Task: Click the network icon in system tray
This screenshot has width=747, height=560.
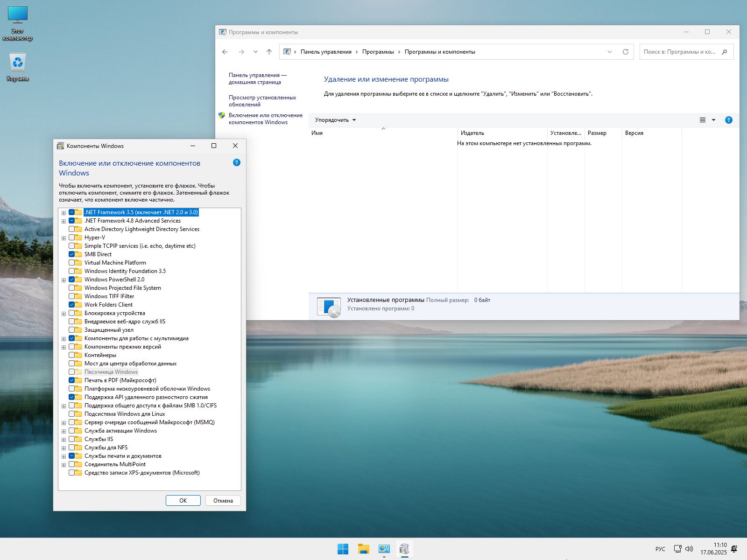Action: coord(678,549)
